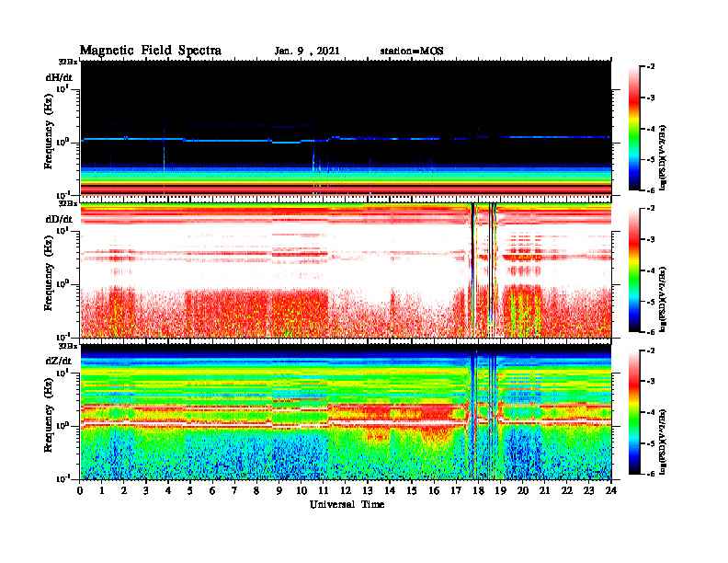This screenshot has height=563, width=728.
Task: Click the 'Universal Time' axis label
Action: click(x=347, y=504)
